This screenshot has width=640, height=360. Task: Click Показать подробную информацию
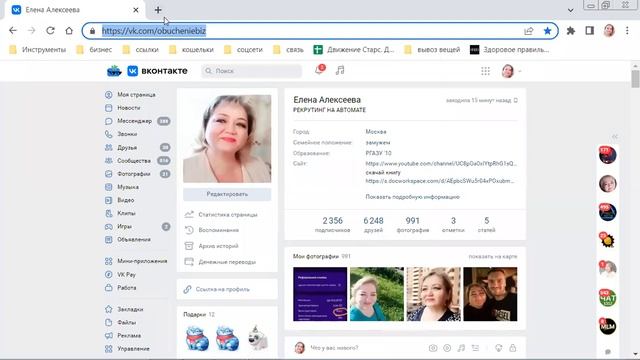(x=412, y=197)
